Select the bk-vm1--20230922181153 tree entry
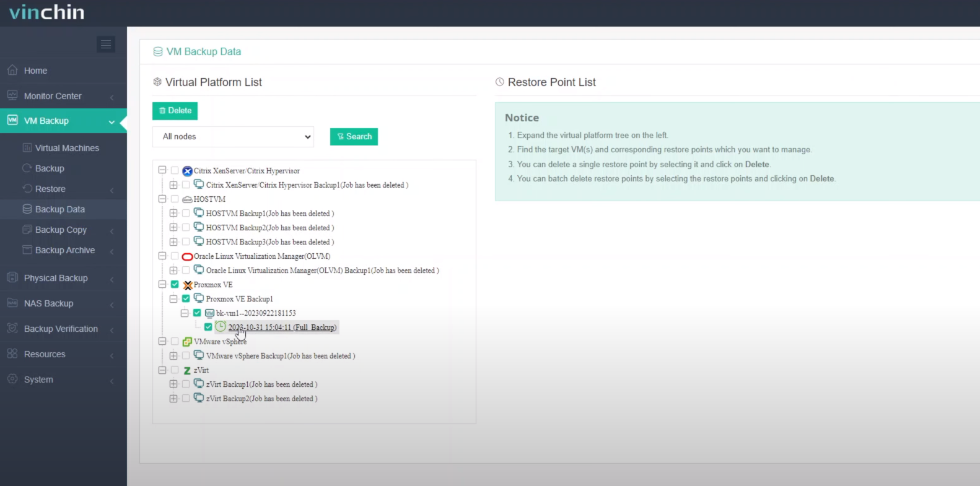Screen dimensions: 980x486 coord(256,313)
